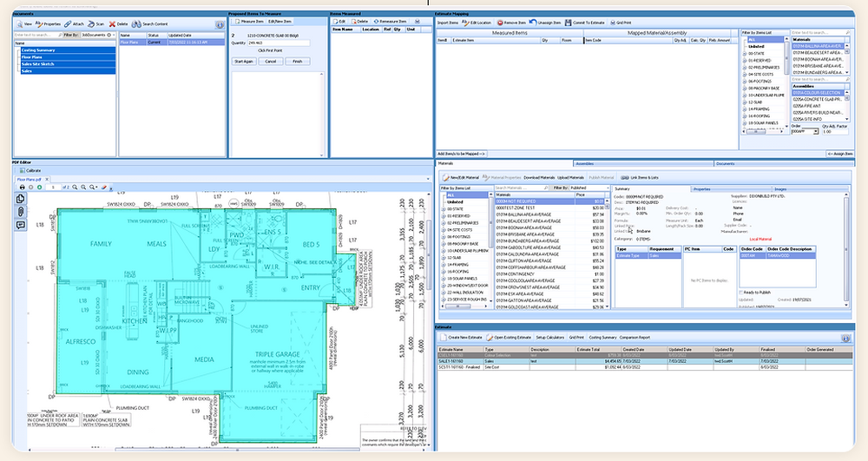Toggle the Ready to Publish checkbox
Image resolution: width=868 pixels, height=461 pixels.
pos(741,293)
